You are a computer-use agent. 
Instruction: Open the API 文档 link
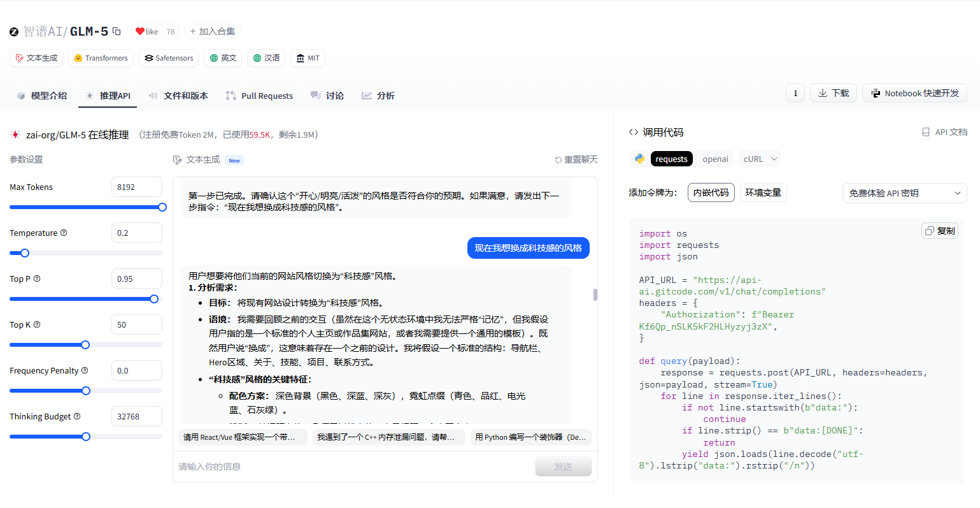945,132
